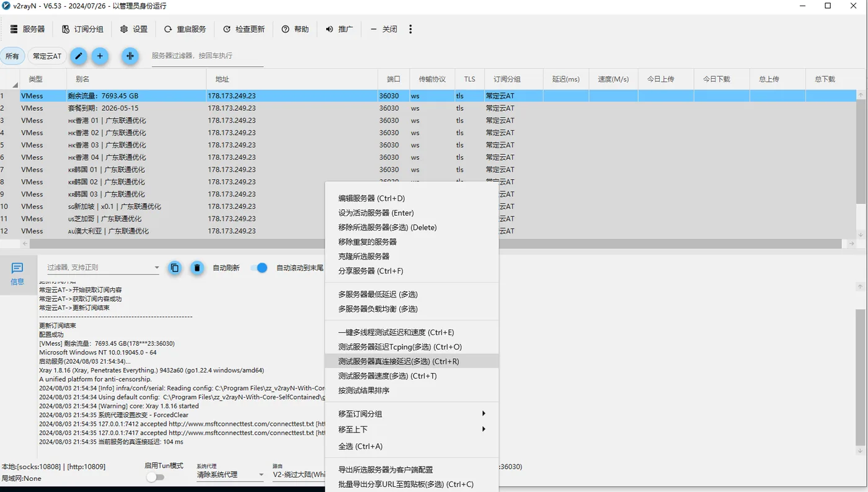Screen dimensions: 868x492
Task: Click the plus add subscription group icon
Action: point(100,56)
